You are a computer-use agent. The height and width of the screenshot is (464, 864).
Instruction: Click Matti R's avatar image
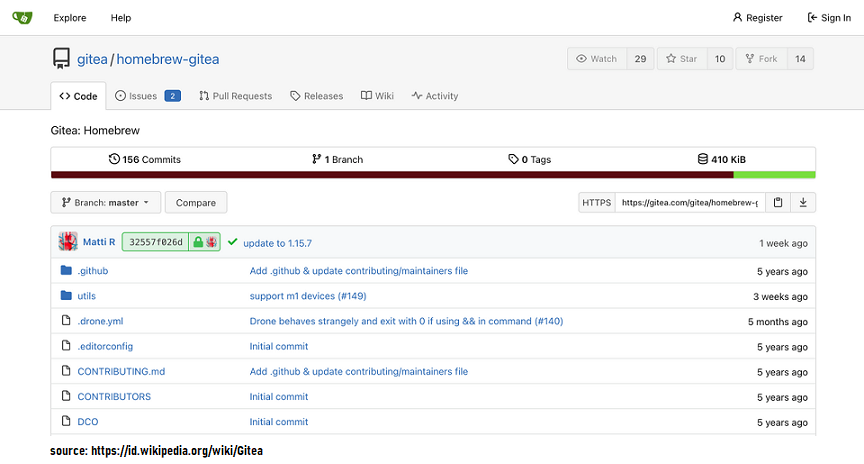[68, 242]
